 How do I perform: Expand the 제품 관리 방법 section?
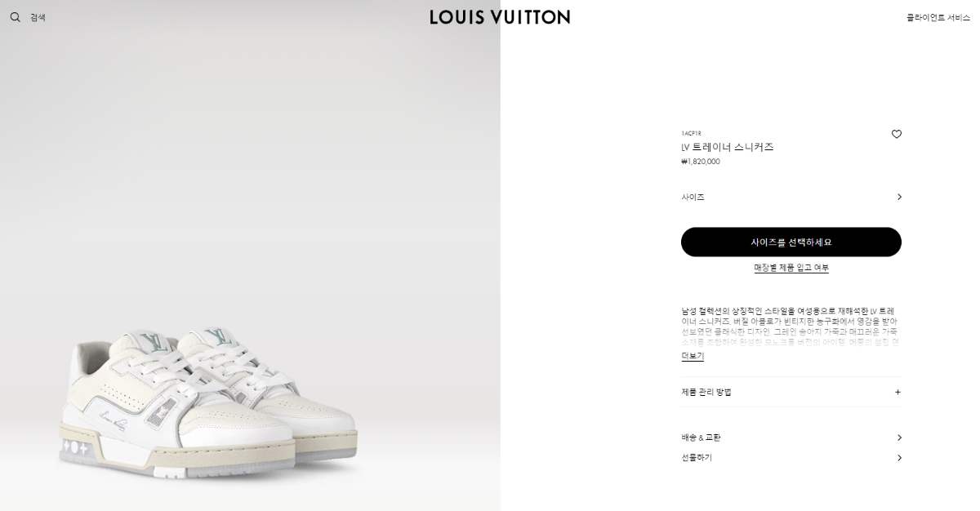pos(791,392)
